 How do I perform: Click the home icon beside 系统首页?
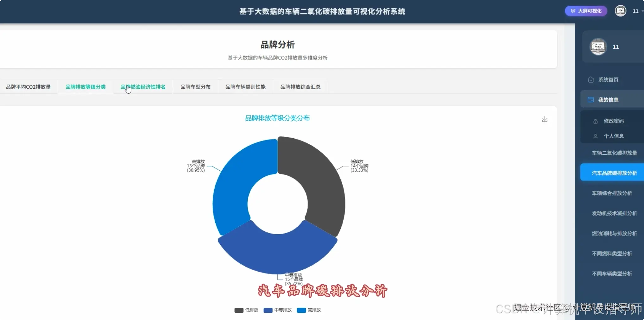point(591,79)
